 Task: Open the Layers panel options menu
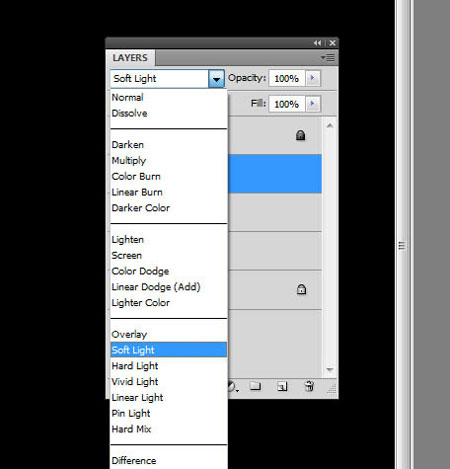328,58
